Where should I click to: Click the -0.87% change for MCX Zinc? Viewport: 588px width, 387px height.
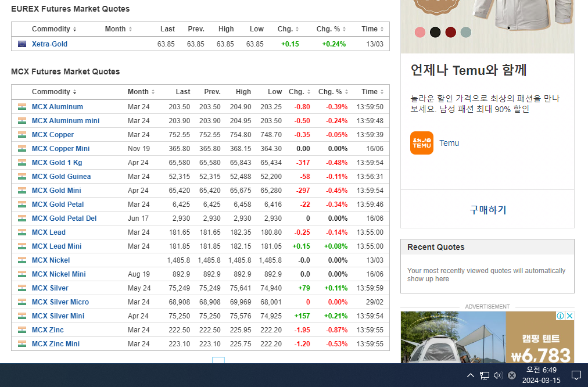337,330
